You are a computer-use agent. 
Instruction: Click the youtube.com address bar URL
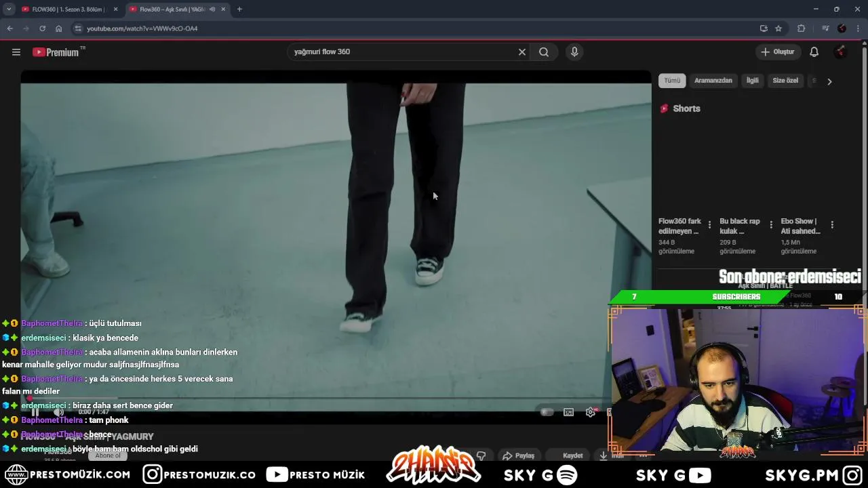pos(142,28)
